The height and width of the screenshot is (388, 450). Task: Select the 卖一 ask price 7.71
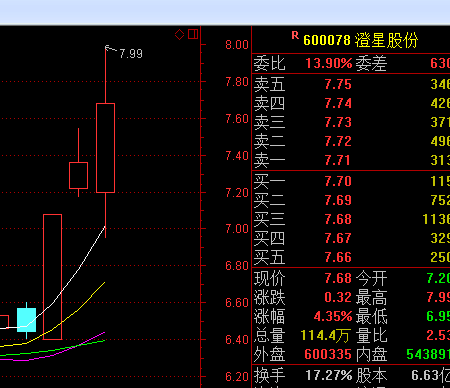click(x=338, y=160)
